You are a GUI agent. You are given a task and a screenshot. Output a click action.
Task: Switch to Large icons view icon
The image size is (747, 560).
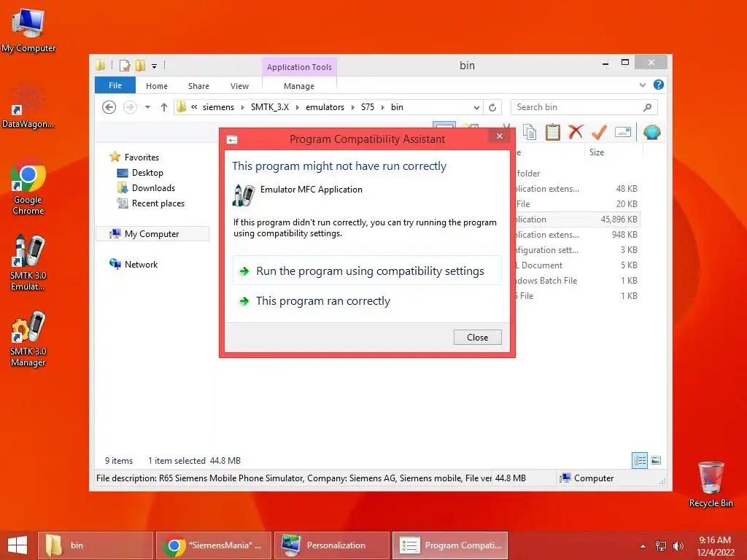(656, 461)
